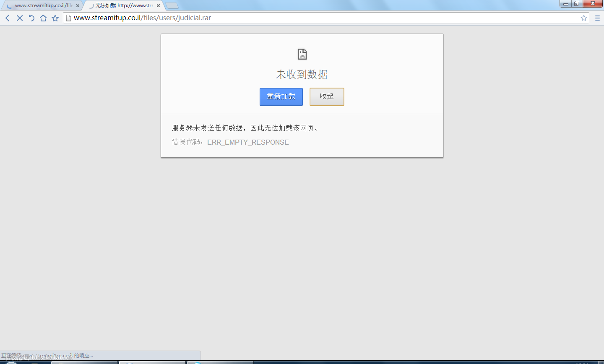Close the browser window
The height and width of the screenshot is (364, 604).
[x=593, y=4]
